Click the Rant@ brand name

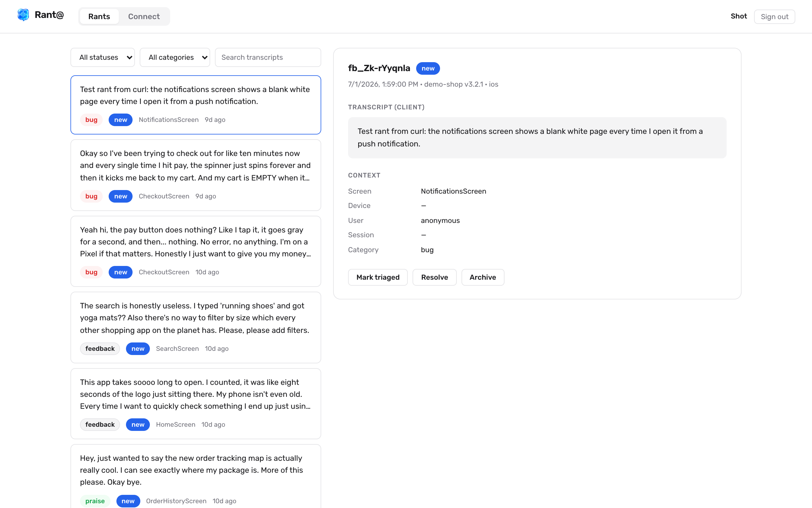(x=49, y=15)
